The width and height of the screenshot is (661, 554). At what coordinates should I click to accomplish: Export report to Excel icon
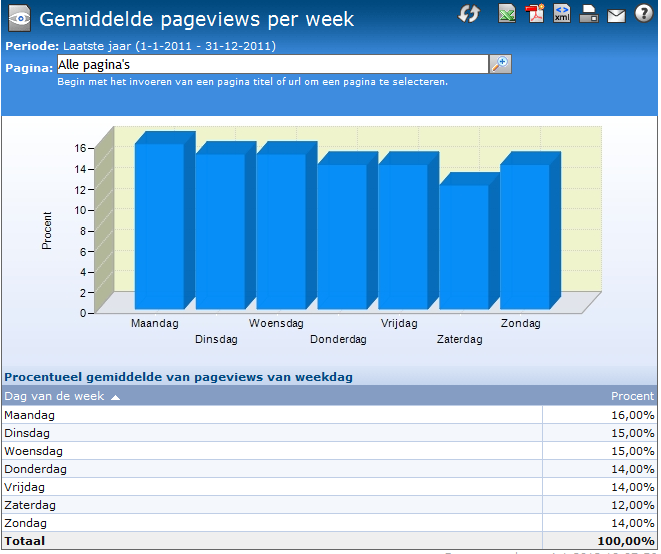pos(507,13)
